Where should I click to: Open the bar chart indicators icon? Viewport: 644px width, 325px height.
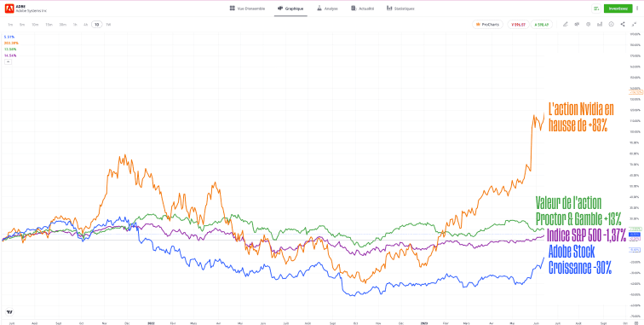tap(600, 24)
